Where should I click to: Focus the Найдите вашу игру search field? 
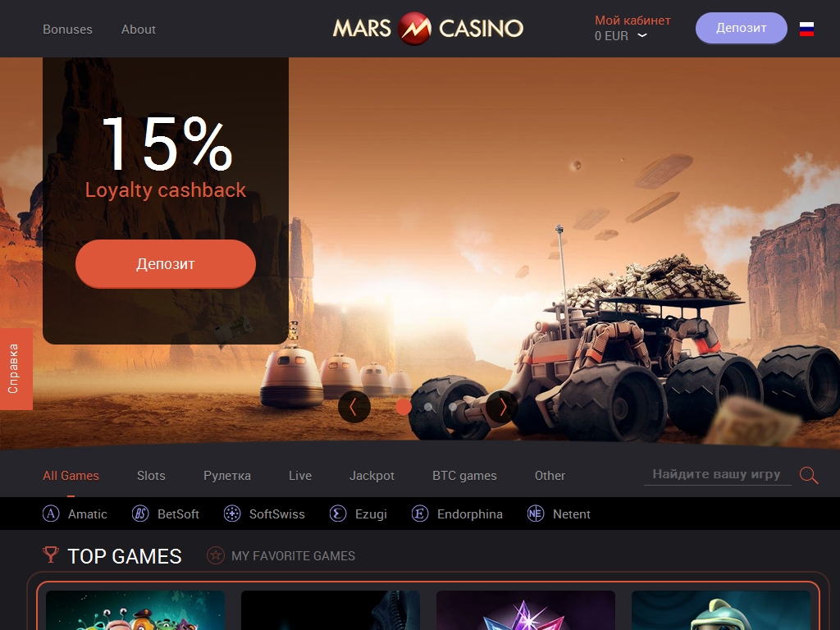click(717, 474)
